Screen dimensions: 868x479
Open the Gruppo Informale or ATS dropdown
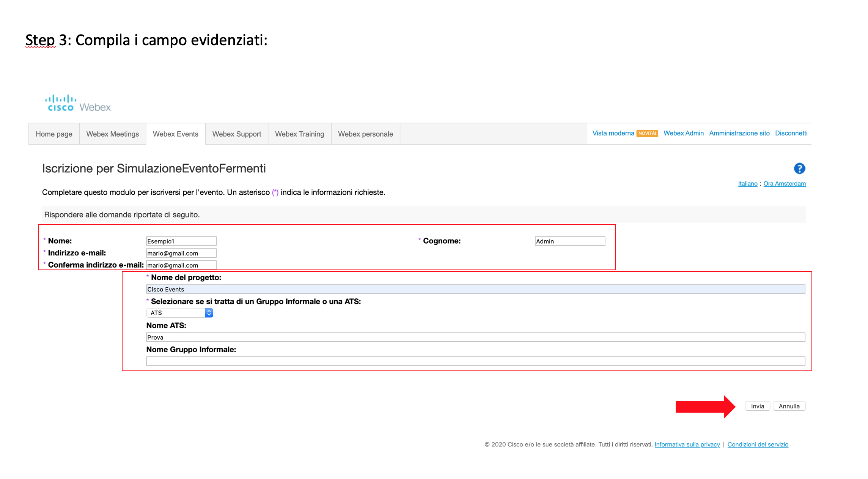pos(180,313)
